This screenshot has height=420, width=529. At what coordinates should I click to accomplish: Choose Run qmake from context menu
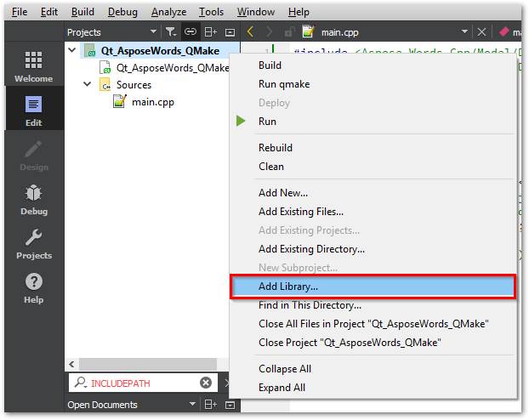283,84
